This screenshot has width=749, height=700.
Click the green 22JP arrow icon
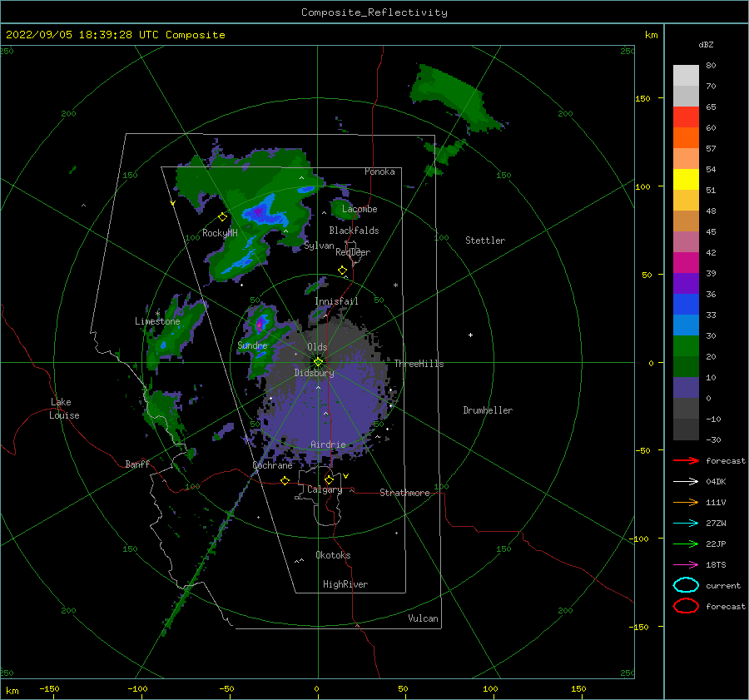click(x=686, y=544)
